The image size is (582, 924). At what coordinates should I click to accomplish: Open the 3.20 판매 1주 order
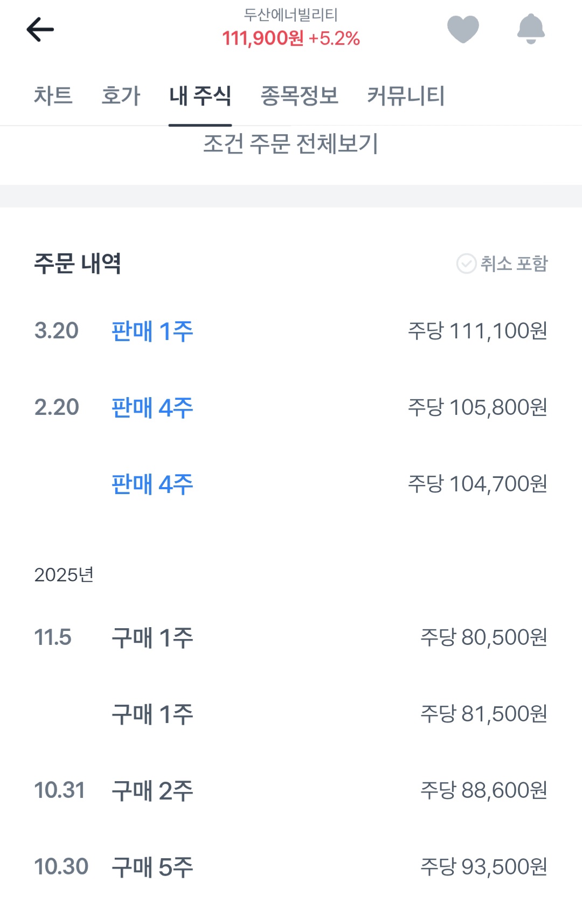[x=152, y=331]
